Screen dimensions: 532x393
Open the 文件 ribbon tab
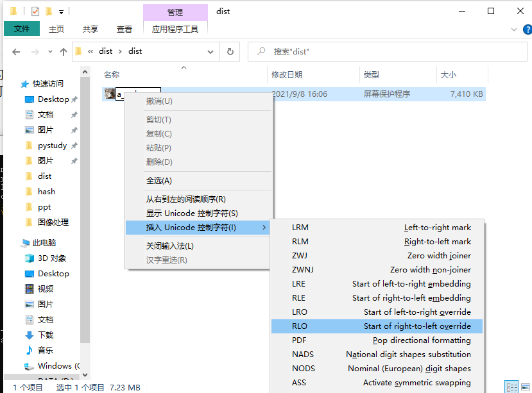(22, 29)
